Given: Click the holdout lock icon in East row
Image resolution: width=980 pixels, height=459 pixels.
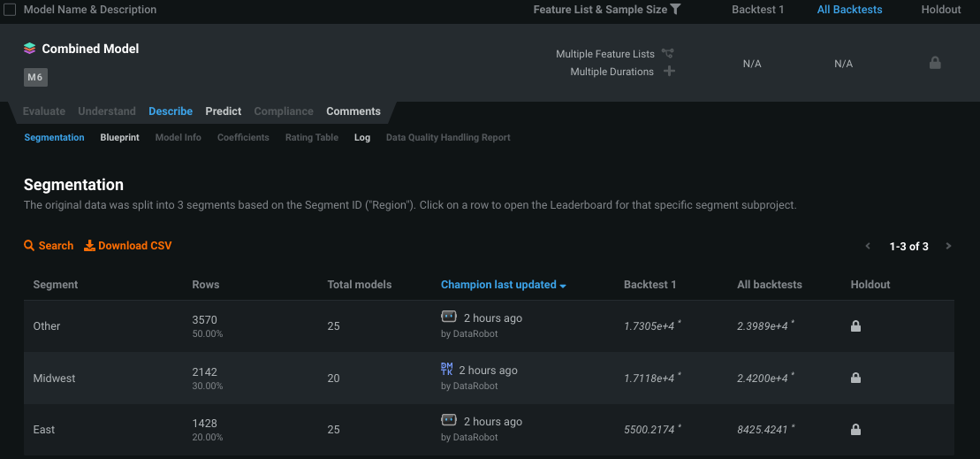Looking at the screenshot, I should (855, 430).
